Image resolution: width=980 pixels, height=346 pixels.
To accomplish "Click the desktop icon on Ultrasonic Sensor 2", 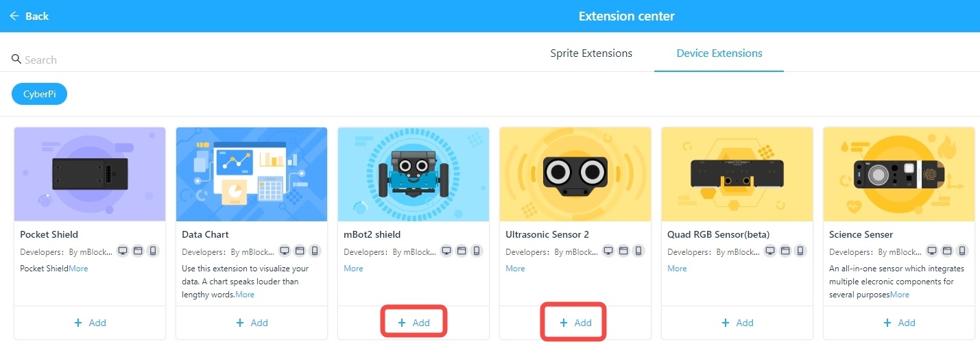I will pyautogui.click(x=608, y=251).
